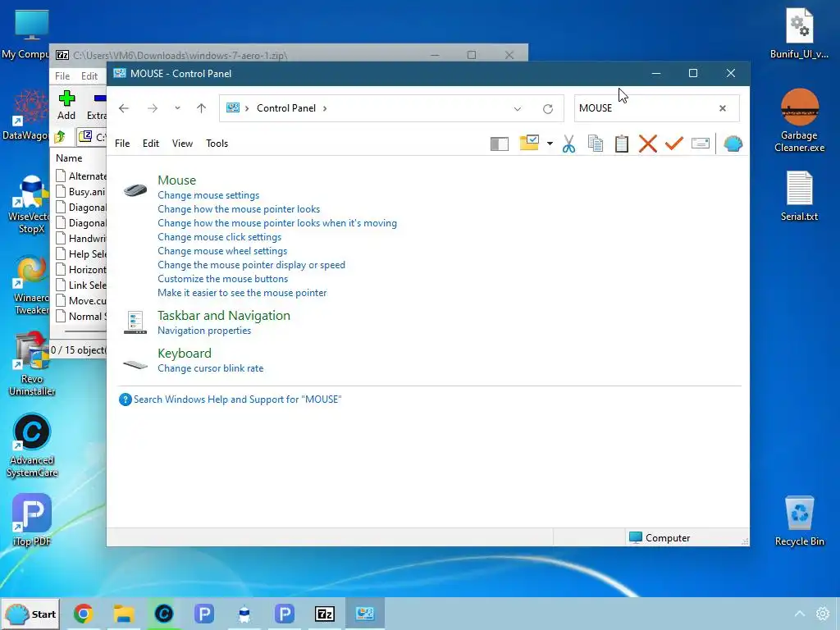
Task: Click the Paste clipboard toolbar icon
Action: [x=622, y=144]
